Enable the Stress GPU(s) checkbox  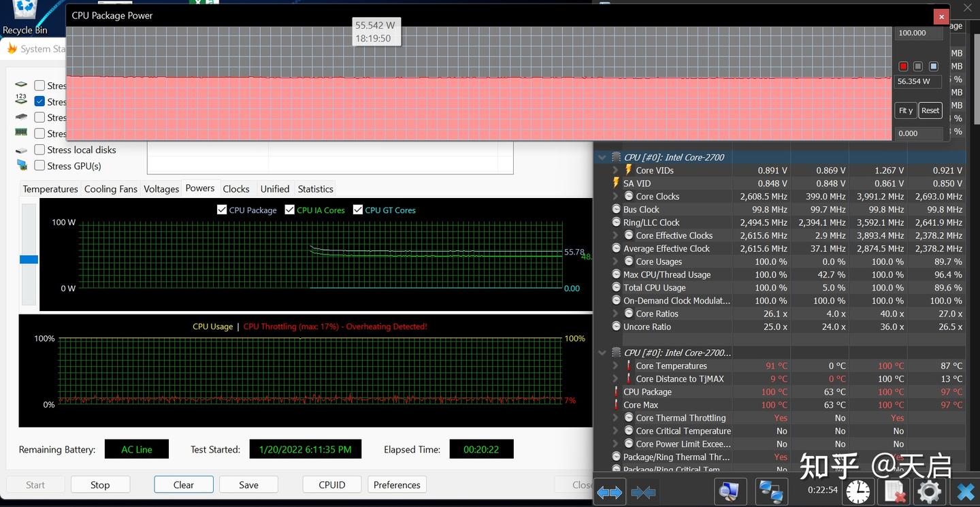(x=39, y=165)
